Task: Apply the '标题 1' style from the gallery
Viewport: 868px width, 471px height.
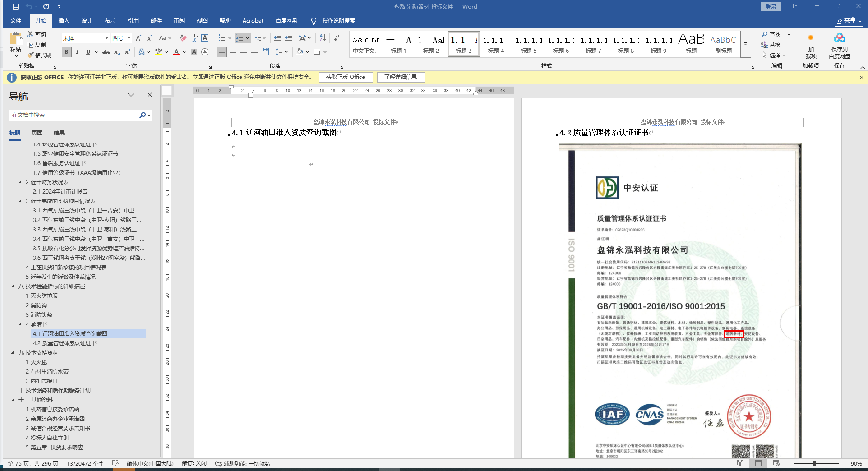Action: [x=398, y=44]
